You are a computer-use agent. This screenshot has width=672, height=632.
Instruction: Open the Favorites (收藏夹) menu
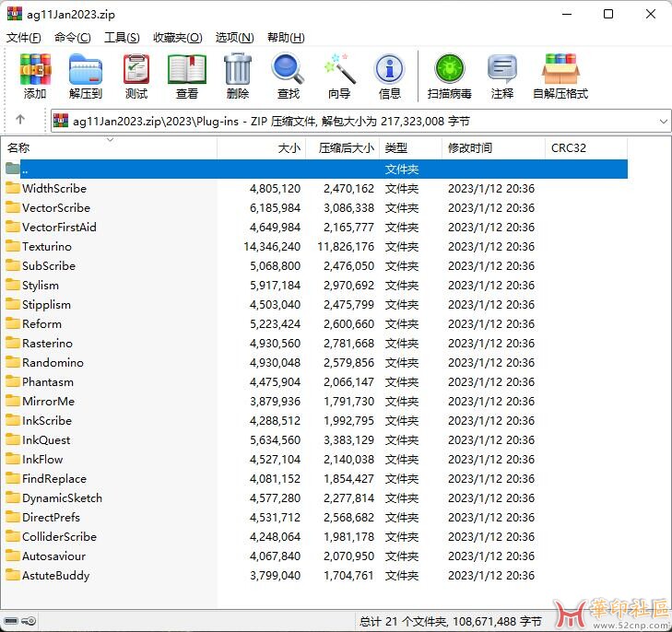[x=177, y=38]
